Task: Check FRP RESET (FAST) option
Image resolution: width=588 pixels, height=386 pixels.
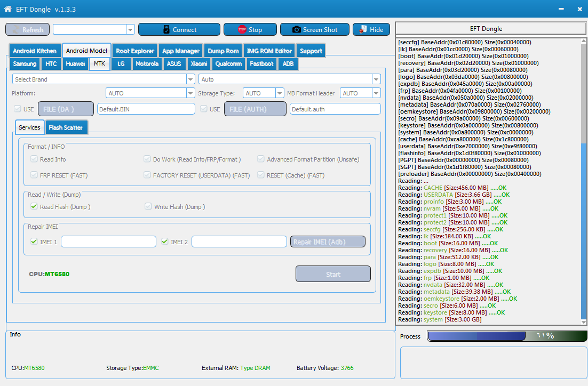Action: coord(34,175)
